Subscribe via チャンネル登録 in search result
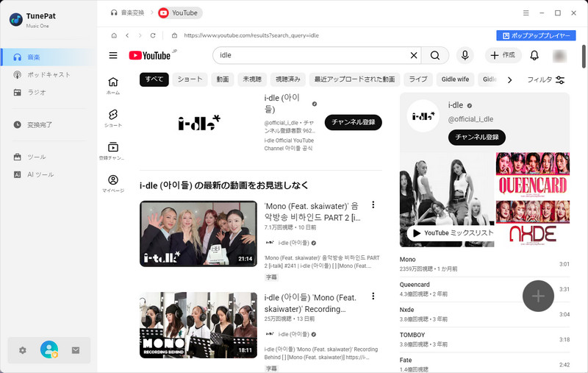This screenshot has height=373, width=588. coord(354,122)
